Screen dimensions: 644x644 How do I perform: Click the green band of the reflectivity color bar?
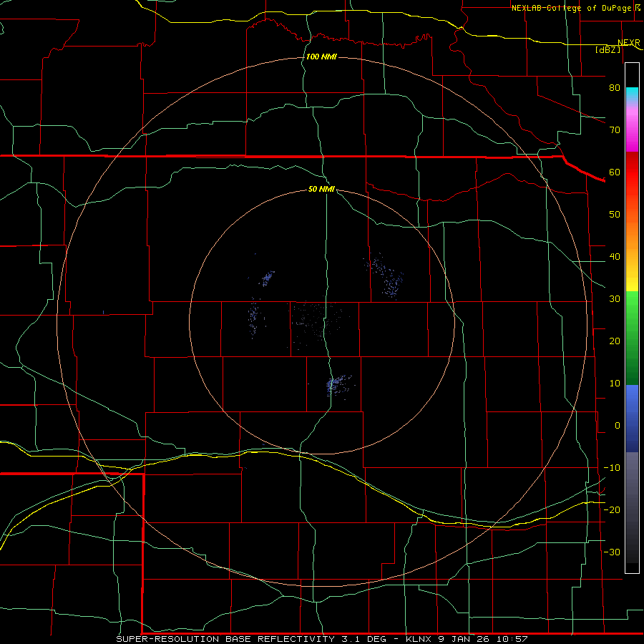point(632,338)
